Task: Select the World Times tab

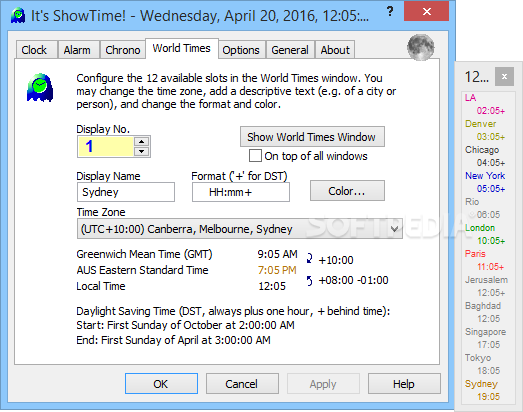Action: pyautogui.click(x=182, y=48)
